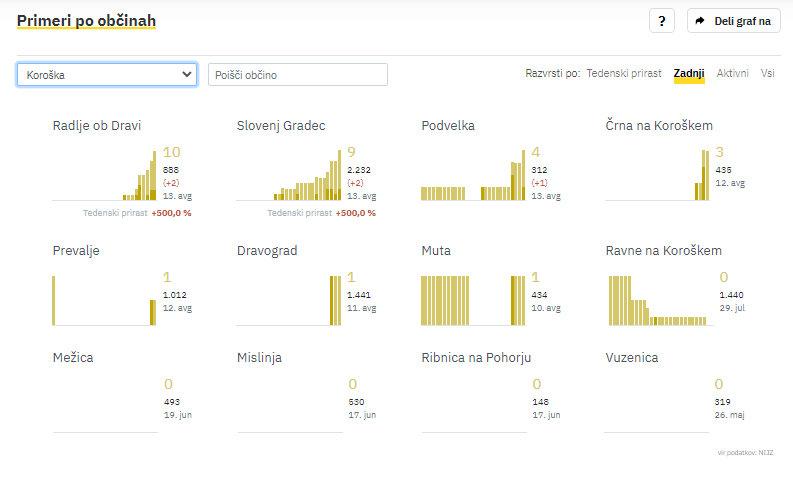Select the Zadnji sort option

pyautogui.click(x=689, y=73)
